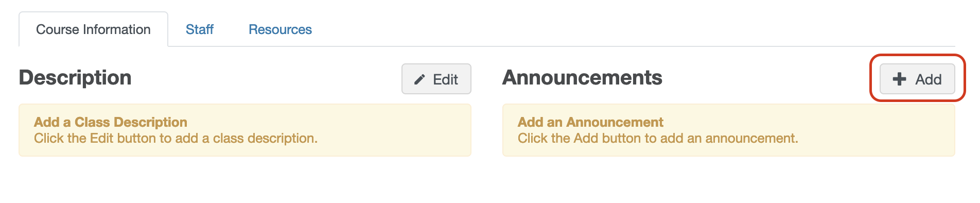Add a new announcement
Screen dimensions: 980x203
(x=917, y=79)
